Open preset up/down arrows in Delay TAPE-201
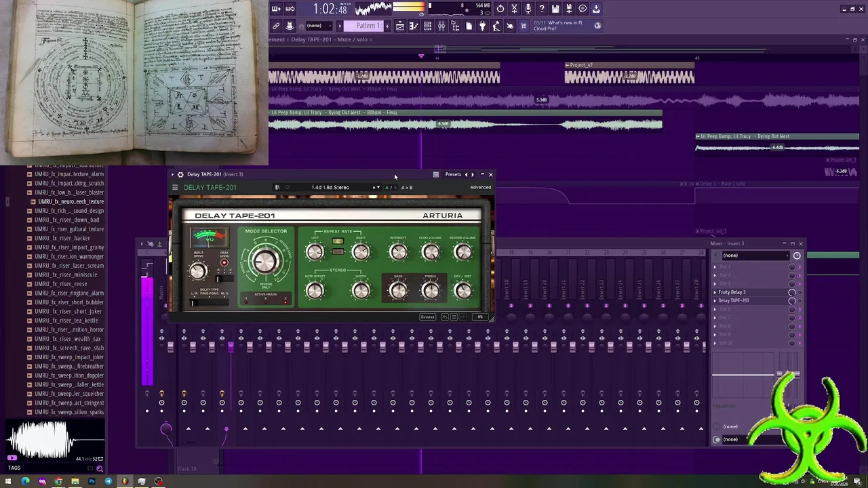 coord(376,188)
